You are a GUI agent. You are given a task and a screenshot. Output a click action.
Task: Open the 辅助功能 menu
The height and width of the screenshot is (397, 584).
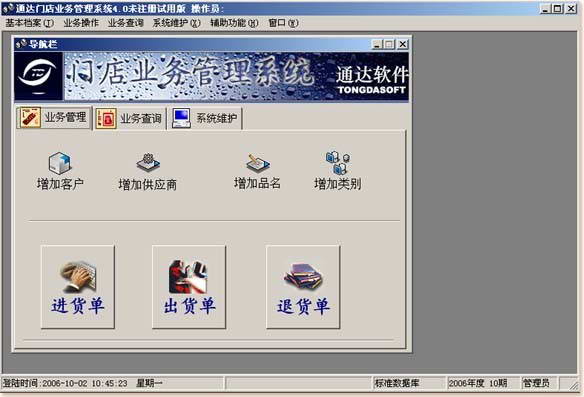pos(234,23)
